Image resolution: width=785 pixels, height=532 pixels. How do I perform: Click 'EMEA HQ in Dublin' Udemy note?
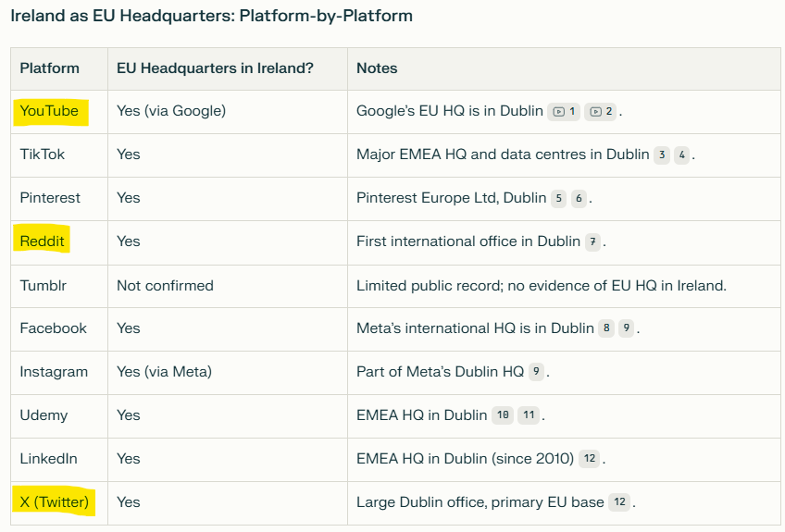pyautogui.click(x=421, y=415)
